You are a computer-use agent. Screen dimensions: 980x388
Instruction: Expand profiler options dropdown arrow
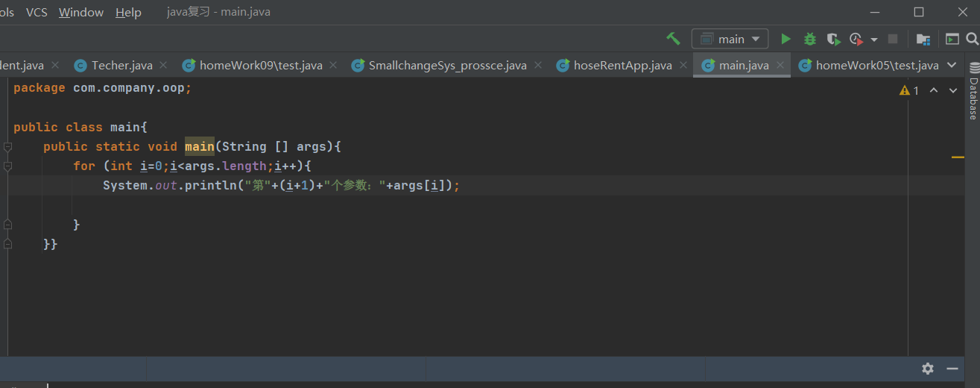[x=873, y=39]
